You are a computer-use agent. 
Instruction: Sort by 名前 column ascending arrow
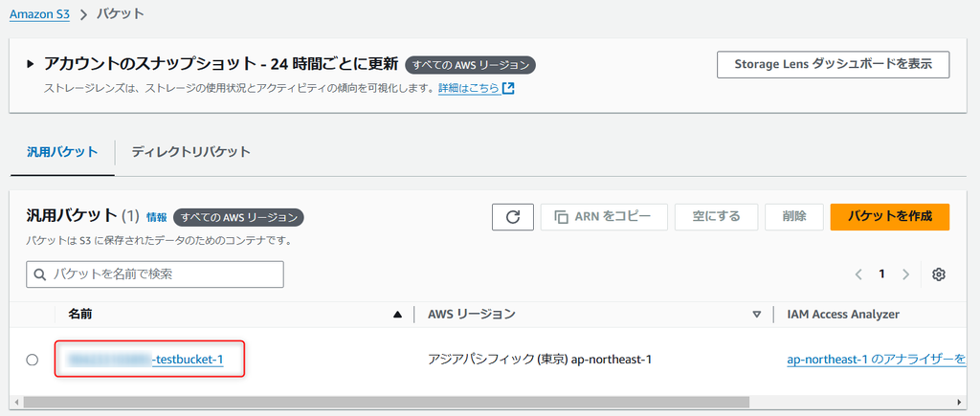point(397,315)
